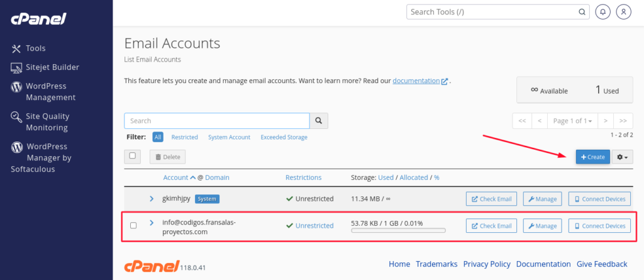Toggle the select-all checkbox
The height and width of the screenshot is (280, 644).
click(132, 156)
